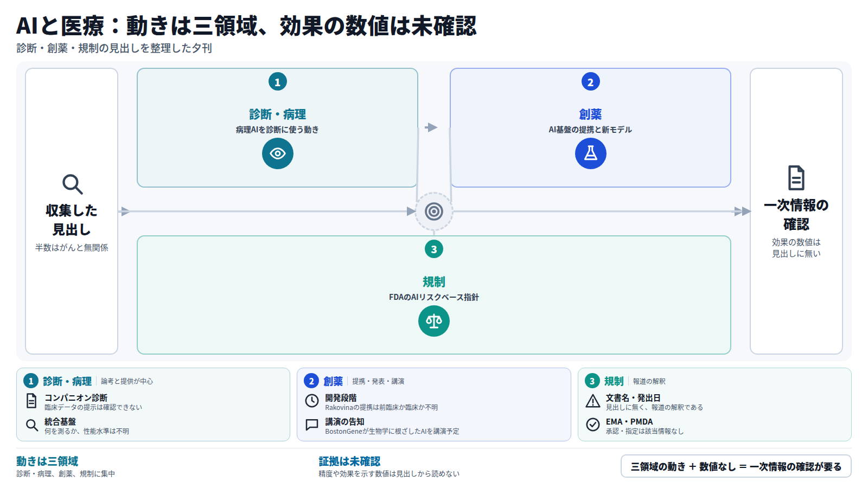Click the 規制 heading in the bottom panel

click(614, 381)
